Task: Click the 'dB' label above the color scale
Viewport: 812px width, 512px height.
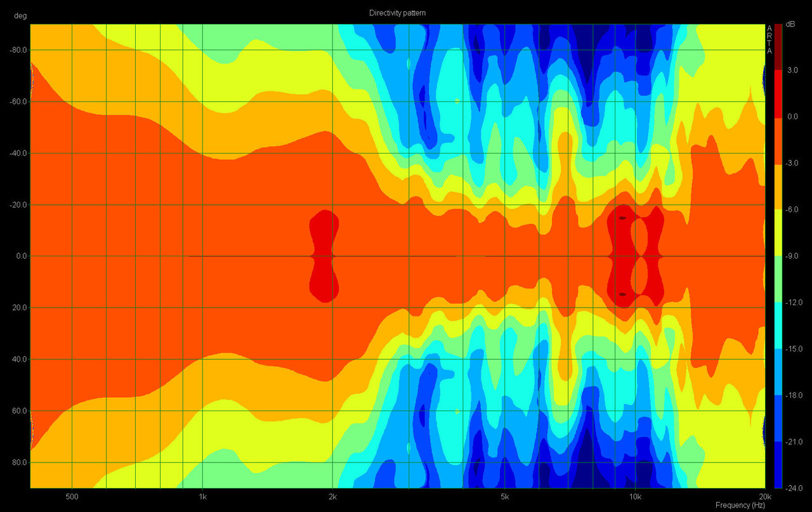Action: click(790, 24)
